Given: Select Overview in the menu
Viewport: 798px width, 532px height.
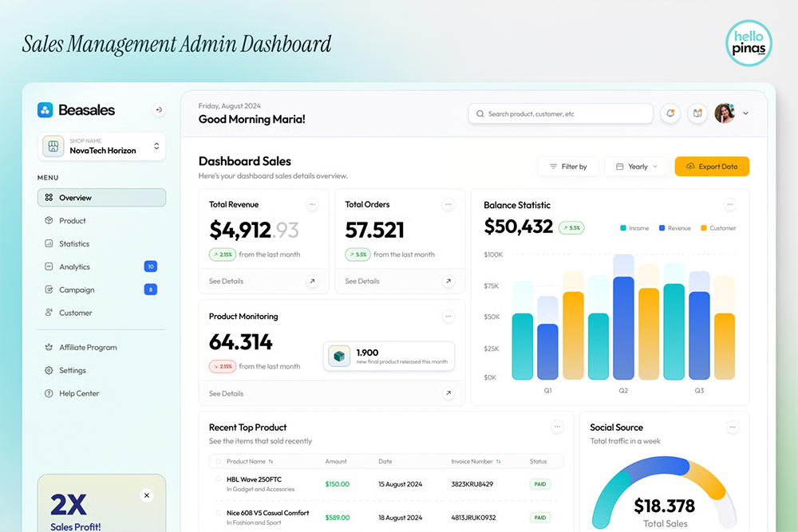Looking at the screenshot, I should (x=102, y=198).
